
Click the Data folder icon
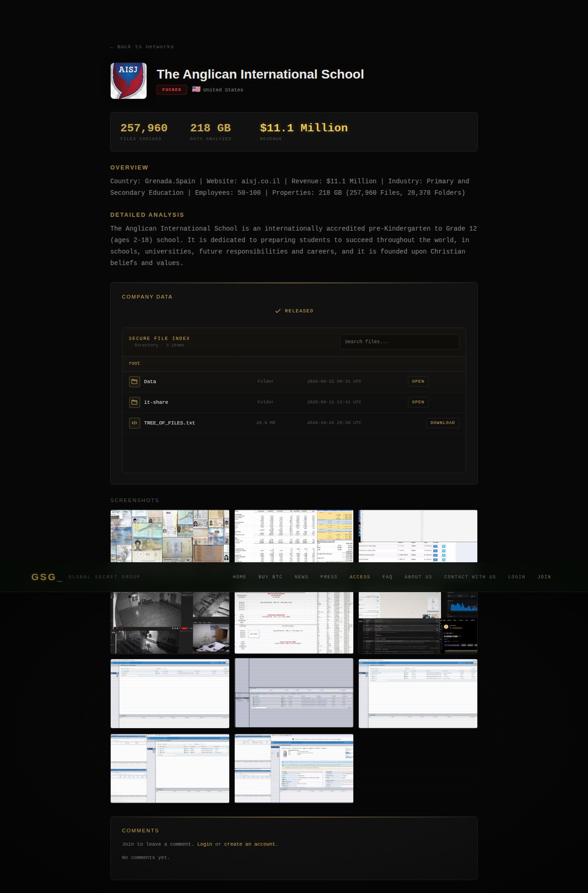coord(135,382)
